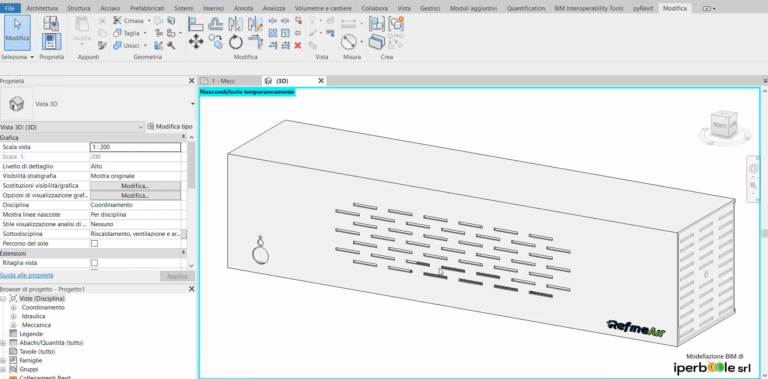Close the Browser di progetto panel

[192, 289]
